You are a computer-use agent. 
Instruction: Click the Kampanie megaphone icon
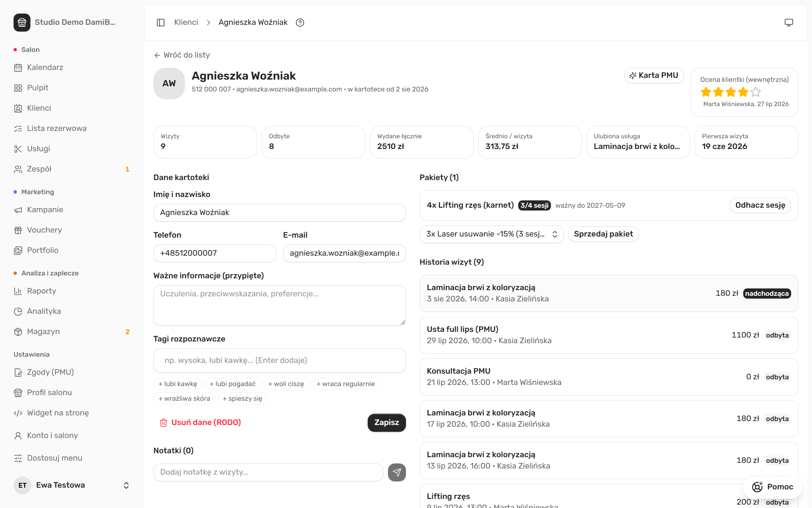[x=18, y=210]
